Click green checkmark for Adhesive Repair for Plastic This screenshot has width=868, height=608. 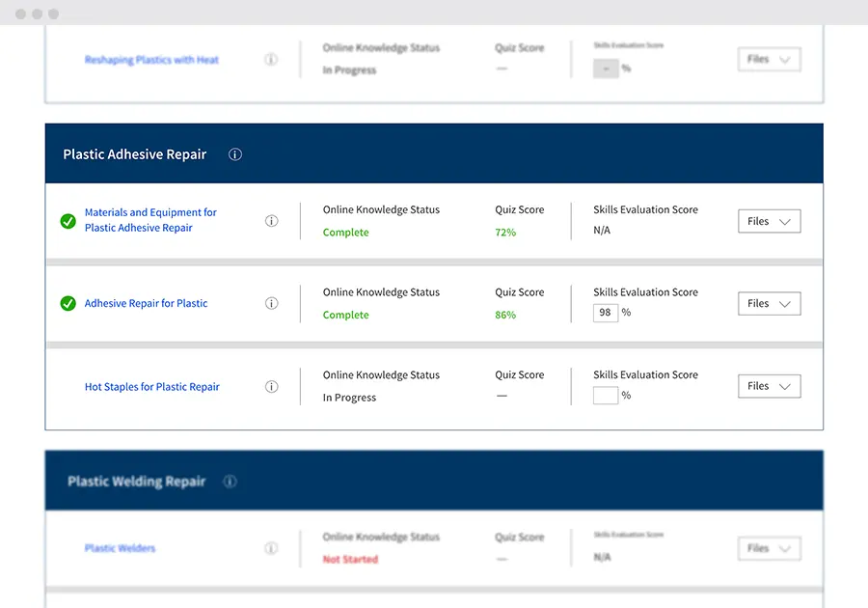coord(68,303)
